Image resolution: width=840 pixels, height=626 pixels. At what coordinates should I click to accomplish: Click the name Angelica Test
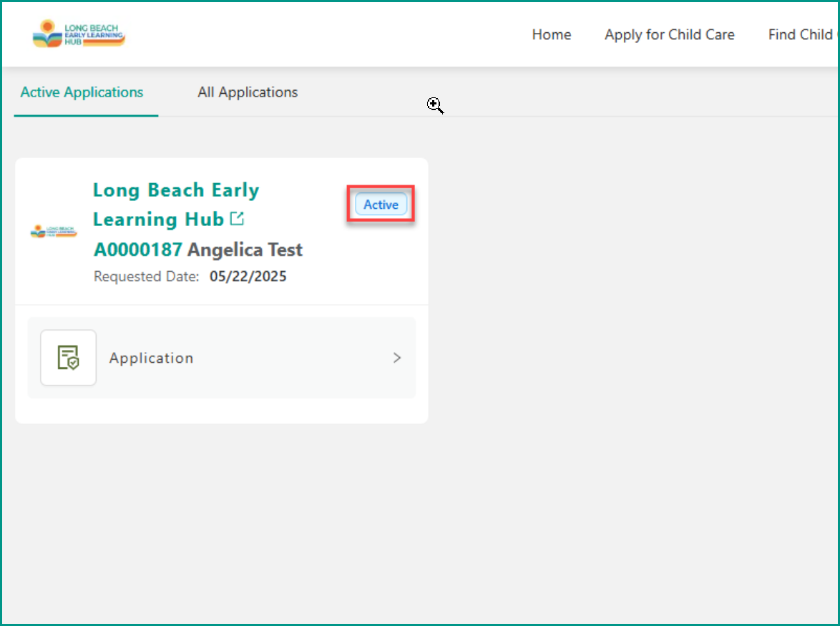tap(245, 250)
